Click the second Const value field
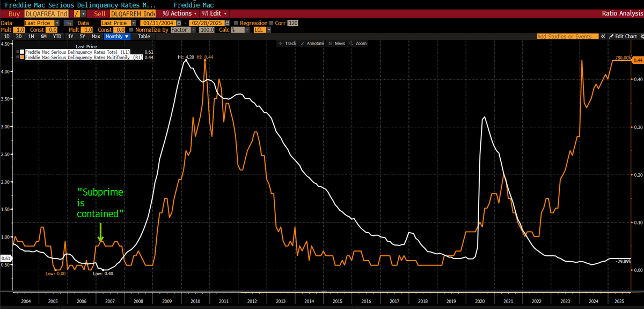The image size is (644, 309). coord(119,30)
